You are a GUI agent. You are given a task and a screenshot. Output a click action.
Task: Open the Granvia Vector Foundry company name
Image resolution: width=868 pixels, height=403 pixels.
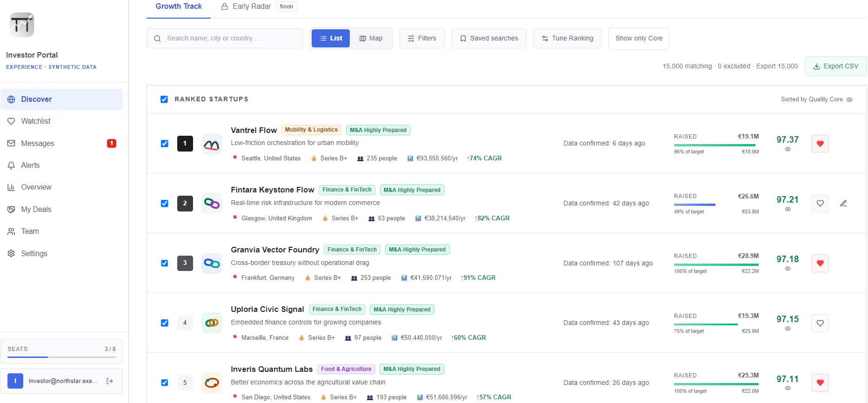[275, 250]
